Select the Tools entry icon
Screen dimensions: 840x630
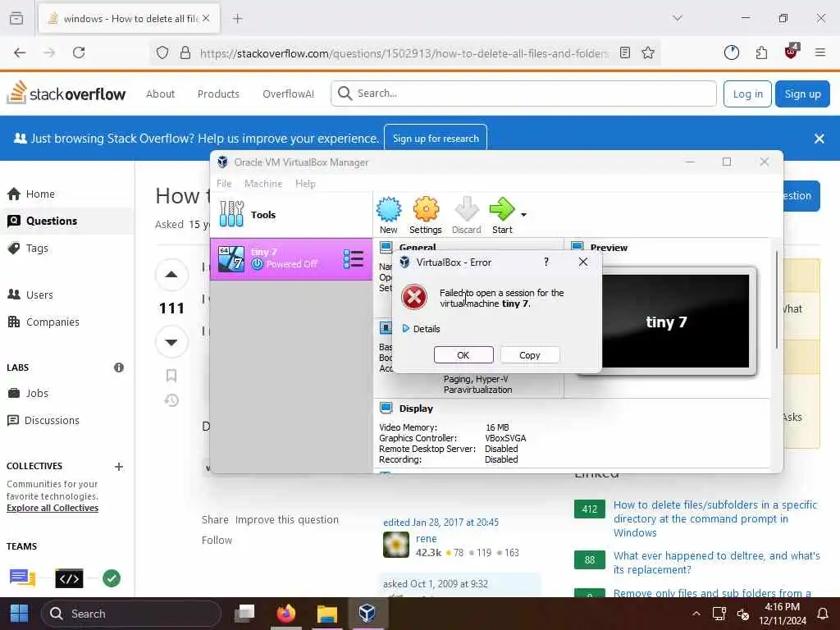[x=231, y=214]
